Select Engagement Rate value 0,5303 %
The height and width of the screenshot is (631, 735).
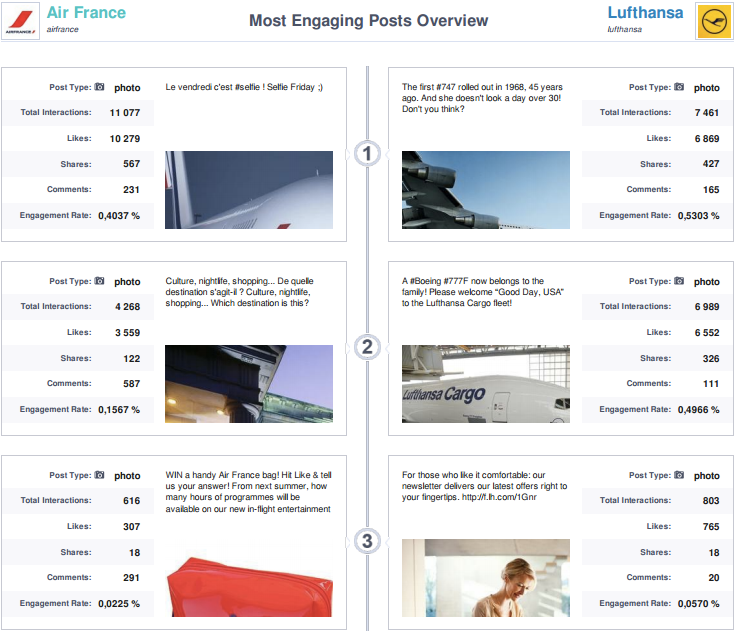point(698,216)
